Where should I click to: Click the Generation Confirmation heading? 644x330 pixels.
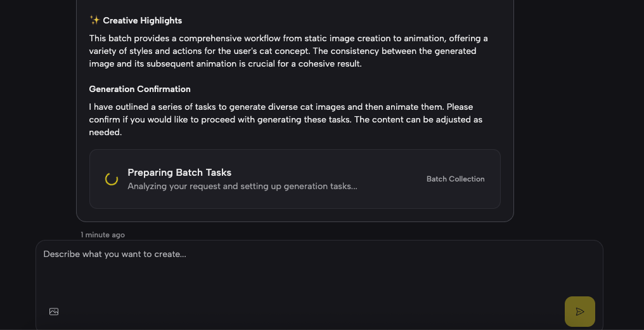[x=139, y=89]
